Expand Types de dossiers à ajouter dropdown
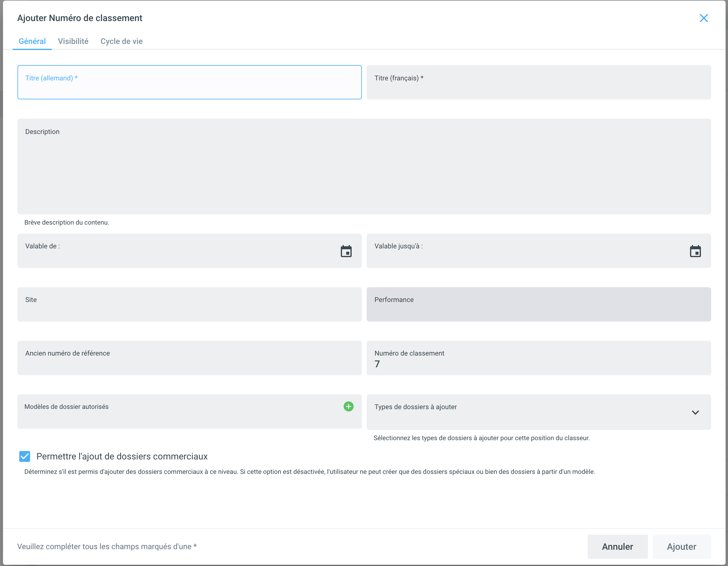The image size is (728, 566). pos(695,412)
